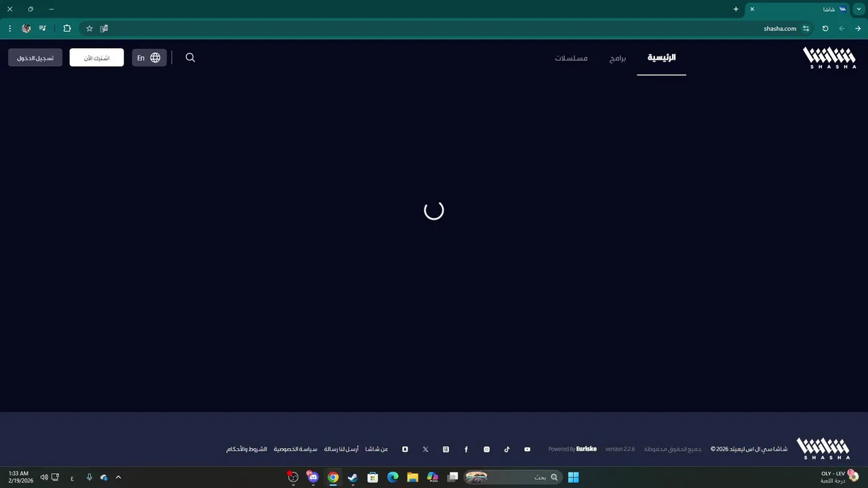View site information icon beside shasha.com
Screen dimensions: 868x488
[806, 28]
